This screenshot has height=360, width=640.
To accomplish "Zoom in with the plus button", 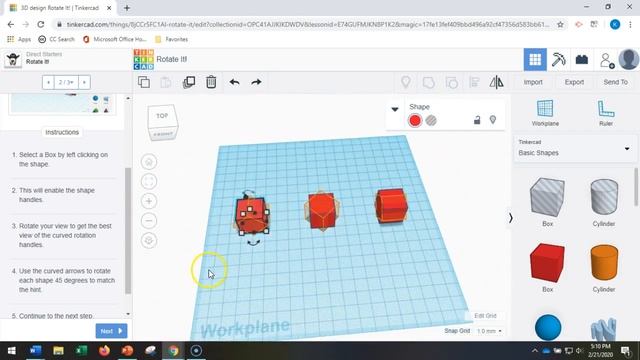I will coord(149,201).
